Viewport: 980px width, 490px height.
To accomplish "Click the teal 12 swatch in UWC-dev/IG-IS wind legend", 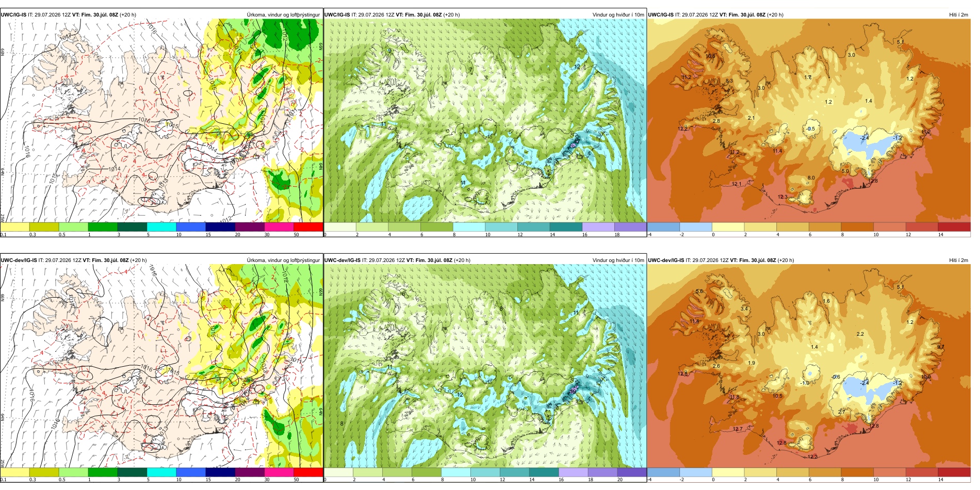I will [514, 472].
